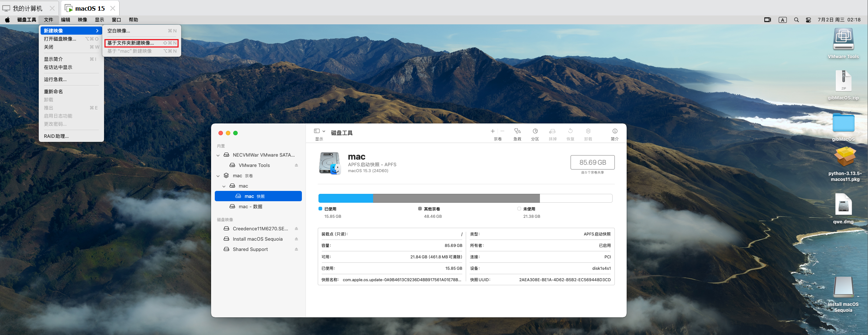Select Install macOS Sequoia in sidebar
Screen dimensions: 868x335
click(258, 239)
